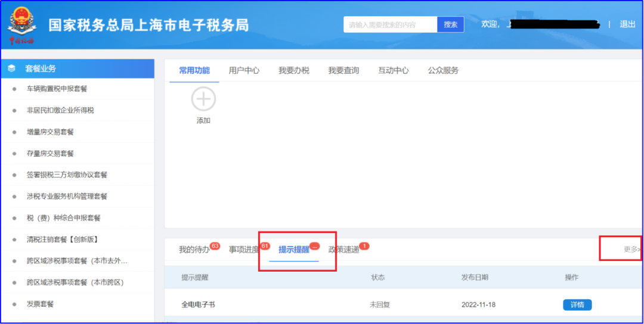This screenshot has height=324, width=644.
Task: Select the 提示提醒 tab
Action: (293, 250)
